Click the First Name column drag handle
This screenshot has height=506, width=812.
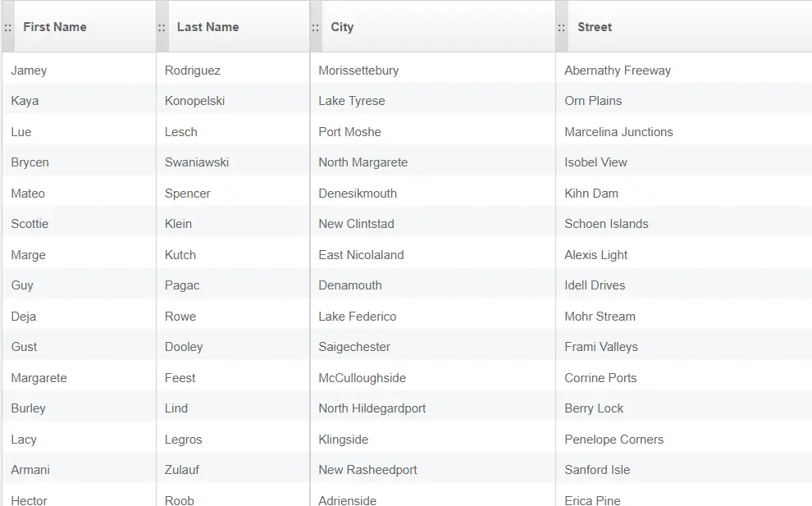pyautogui.click(x=7, y=27)
